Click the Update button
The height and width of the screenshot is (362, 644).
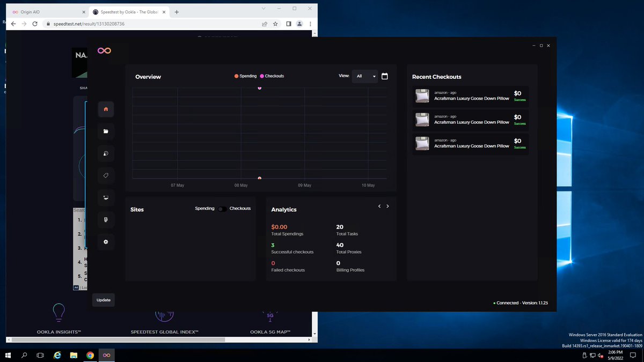coord(104,300)
